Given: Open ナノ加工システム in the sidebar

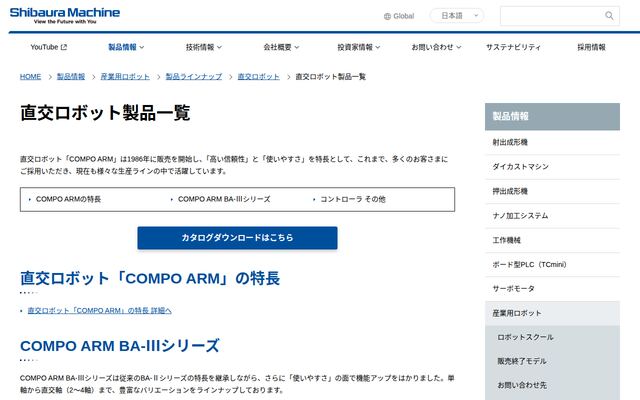Looking at the screenshot, I should (552, 216).
